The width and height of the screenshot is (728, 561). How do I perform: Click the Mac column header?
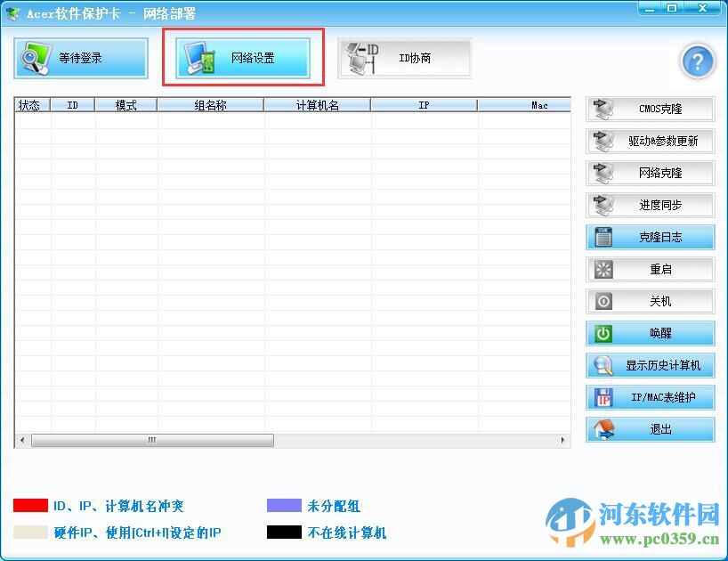pos(538,104)
